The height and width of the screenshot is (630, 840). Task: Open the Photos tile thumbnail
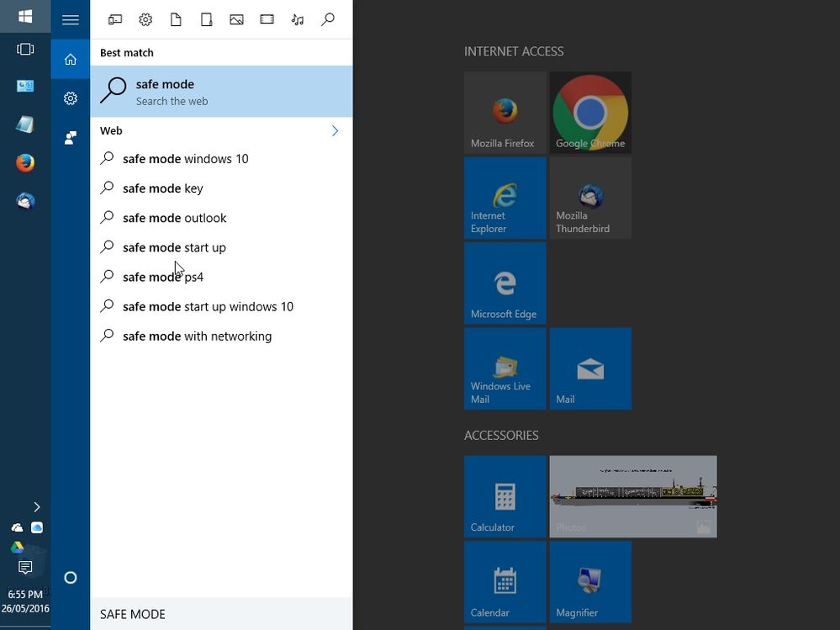pyautogui.click(x=633, y=496)
